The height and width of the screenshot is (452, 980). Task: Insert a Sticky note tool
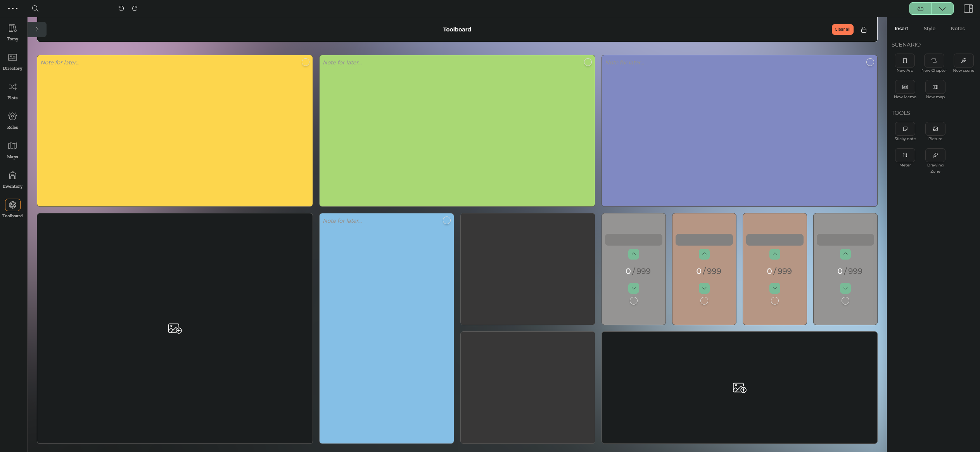coord(905,129)
